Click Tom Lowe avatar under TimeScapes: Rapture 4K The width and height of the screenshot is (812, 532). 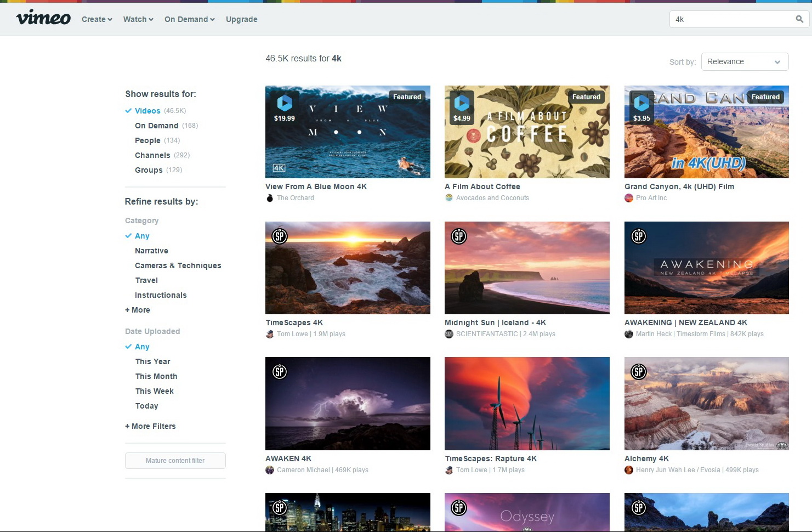point(449,470)
